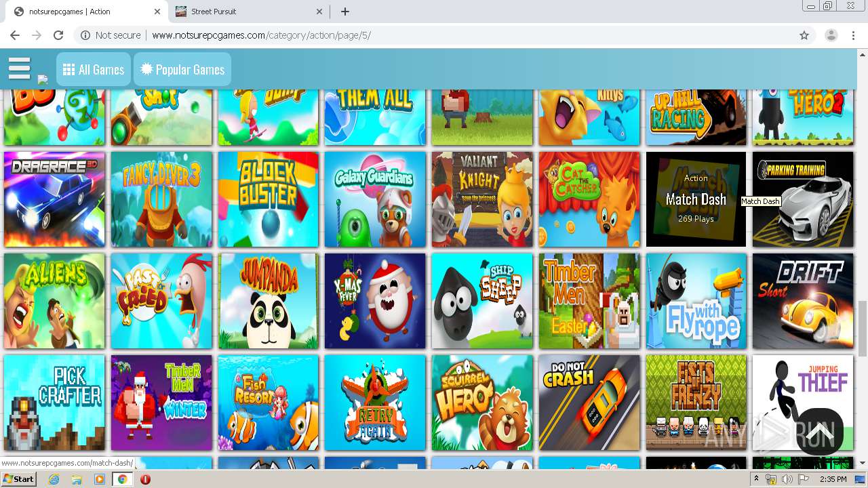This screenshot has width=868, height=488.
Task: Open the red Opera-style taskbar icon
Action: click(145, 479)
